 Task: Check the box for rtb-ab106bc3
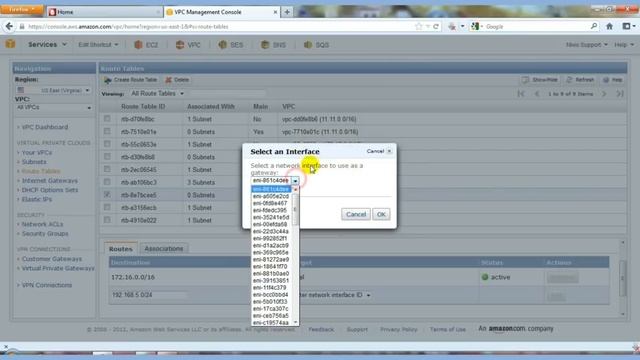[107, 182]
